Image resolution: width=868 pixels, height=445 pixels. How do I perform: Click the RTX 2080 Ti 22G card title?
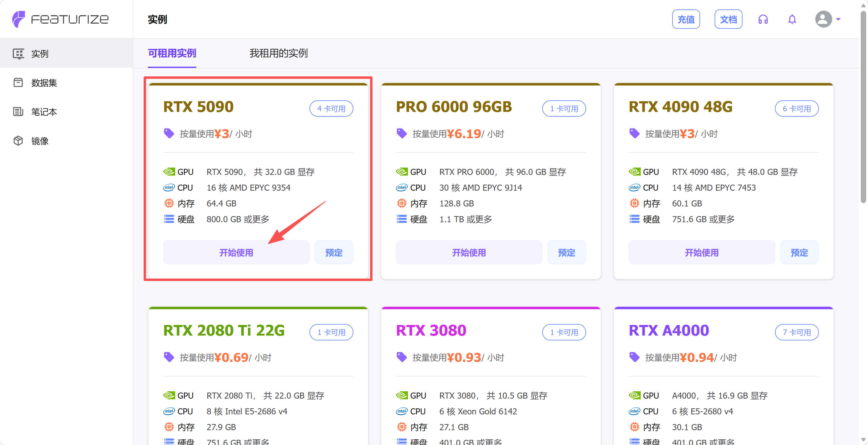pyautogui.click(x=224, y=330)
